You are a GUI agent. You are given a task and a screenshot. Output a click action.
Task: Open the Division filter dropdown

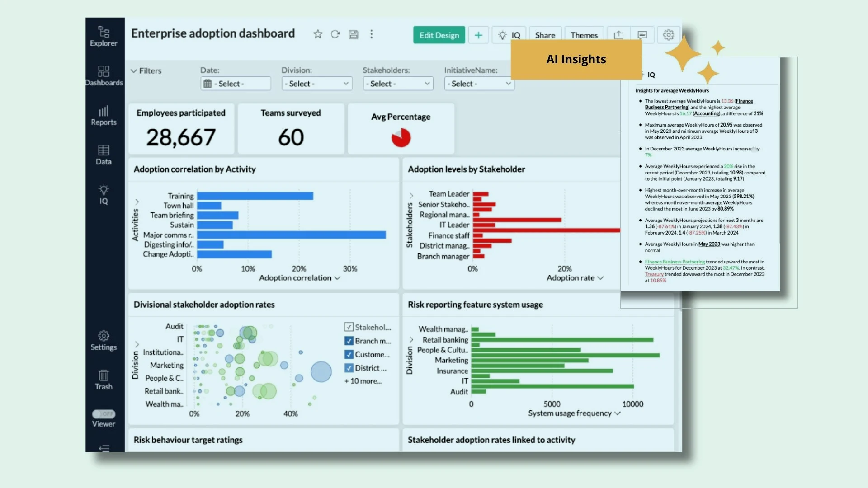click(316, 83)
